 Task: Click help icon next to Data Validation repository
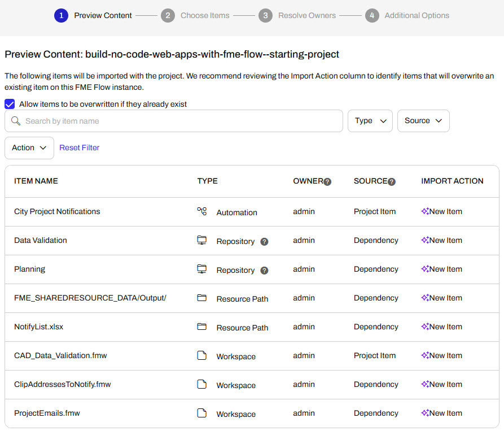(264, 242)
